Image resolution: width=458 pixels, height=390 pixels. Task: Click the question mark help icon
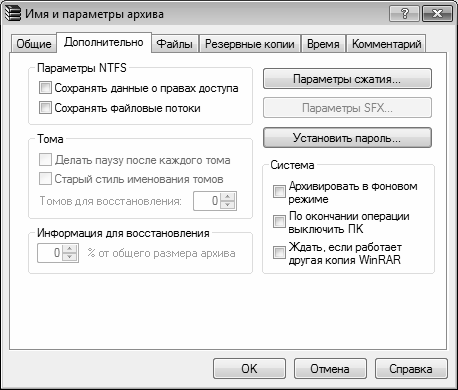tap(404, 14)
